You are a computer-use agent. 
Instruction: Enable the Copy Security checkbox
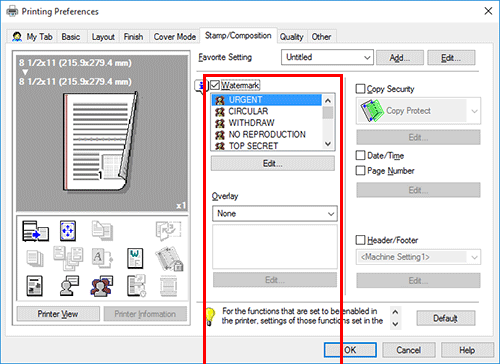pyautogui.click(x=360, y=89)
